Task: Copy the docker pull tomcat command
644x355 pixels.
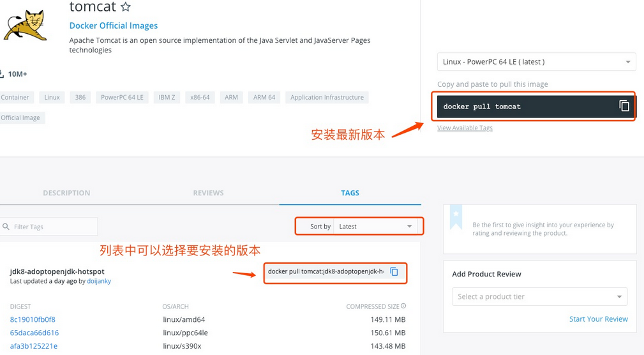Action: (x=624, y=106)
